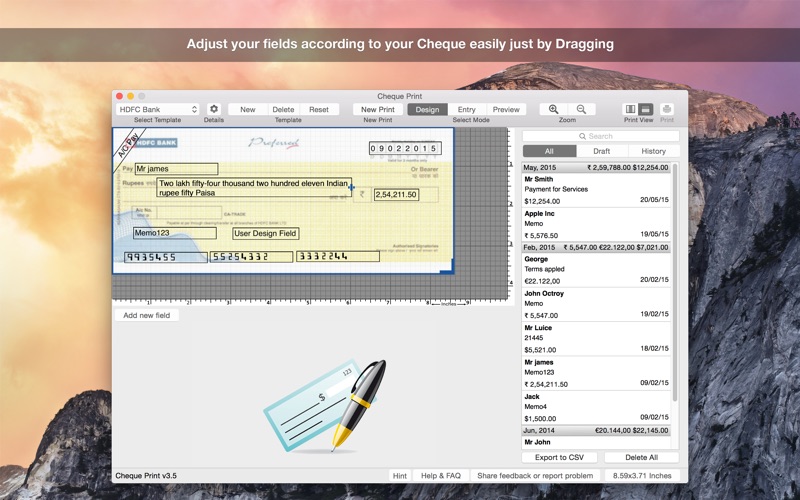
Task: Select the Memo123 field on cheque
Action: coord(174,233)
